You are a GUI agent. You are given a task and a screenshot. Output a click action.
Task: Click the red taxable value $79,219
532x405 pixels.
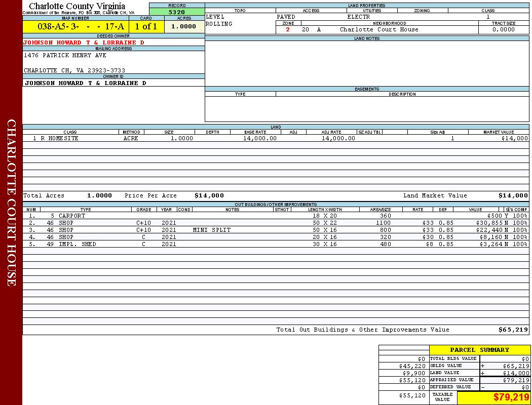[511, 397]
